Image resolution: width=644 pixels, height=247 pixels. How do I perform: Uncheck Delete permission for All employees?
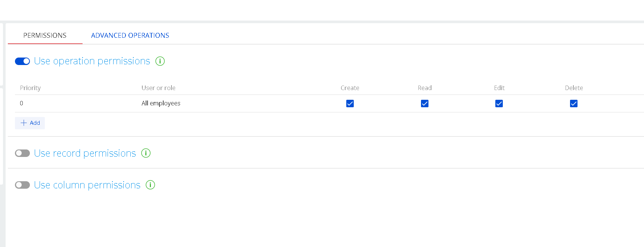pos(574,104)
